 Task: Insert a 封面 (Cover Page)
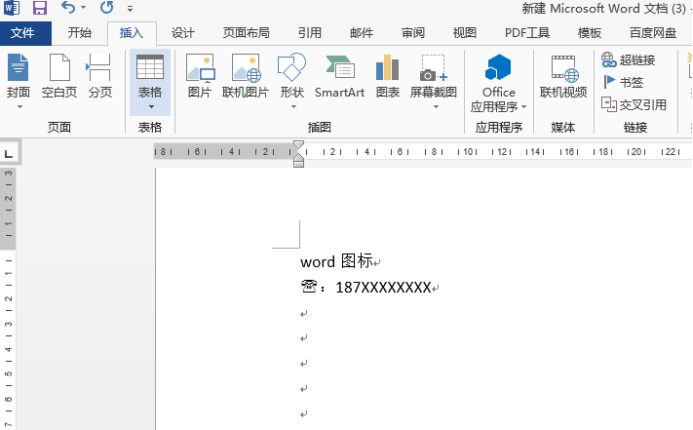(18, 75)
